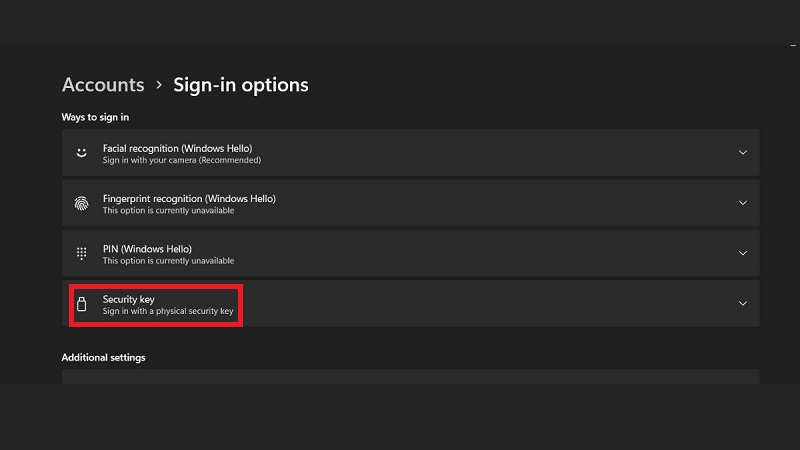The image size is (800, 450).
Task: Click the breadcrumb arrow after Accounts
Action: (159, 85)
